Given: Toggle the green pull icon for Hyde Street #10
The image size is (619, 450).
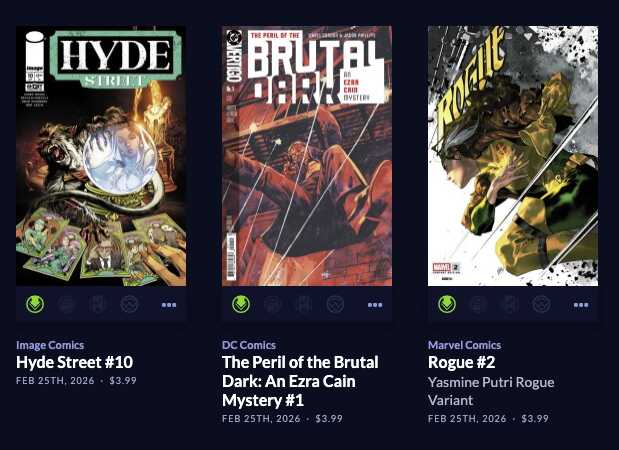Looking at the screenshot, I should click(35, 304).
